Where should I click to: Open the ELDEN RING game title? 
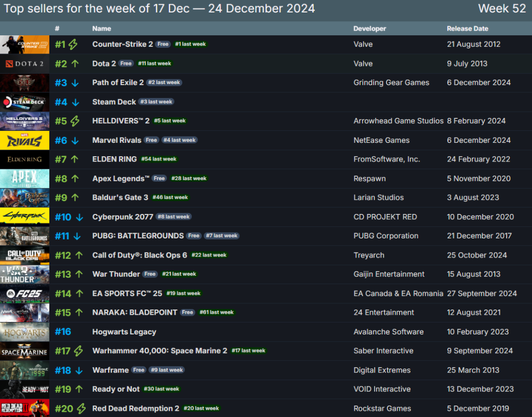coord(114,159)
